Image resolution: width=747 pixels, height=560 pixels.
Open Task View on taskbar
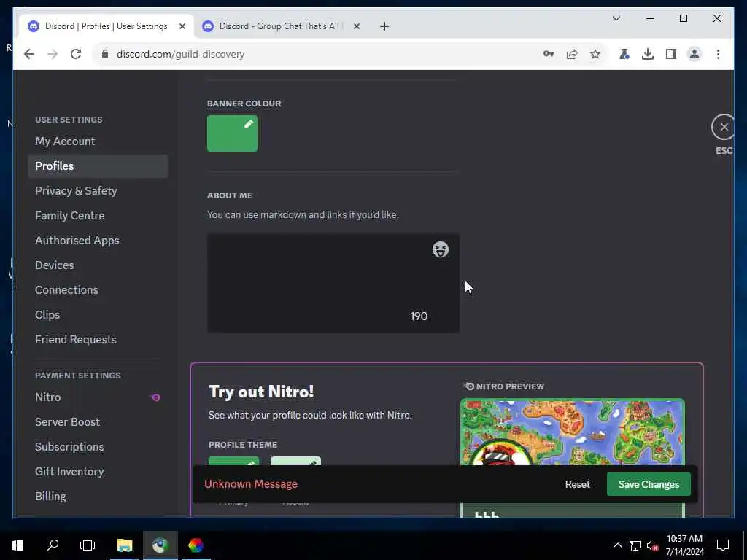tap(88, 545)
